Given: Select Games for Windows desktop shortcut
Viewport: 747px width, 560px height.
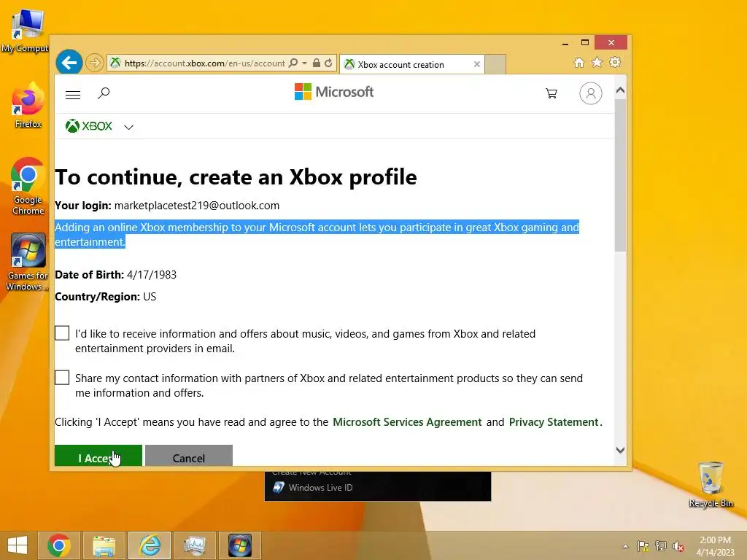Looking at the screenshot, I should tap(27, 262).
